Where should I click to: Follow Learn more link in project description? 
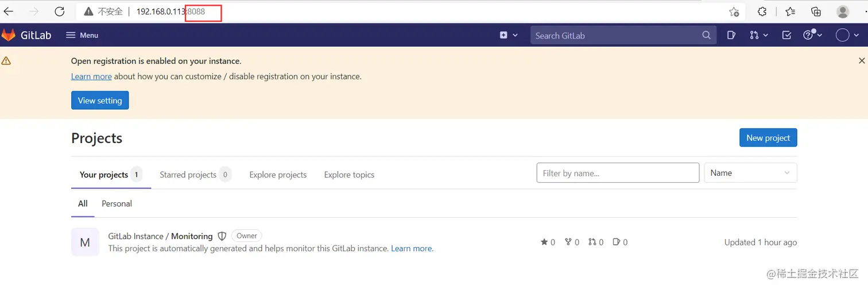(412, 249)
